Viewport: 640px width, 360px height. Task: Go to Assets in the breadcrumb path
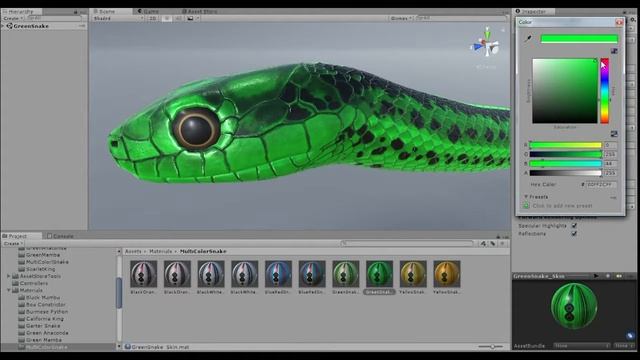point(133,251)
